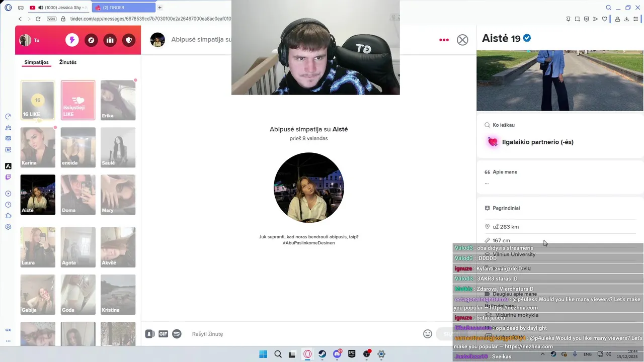Click the pin icon in browser toolbar

[568, 19]
